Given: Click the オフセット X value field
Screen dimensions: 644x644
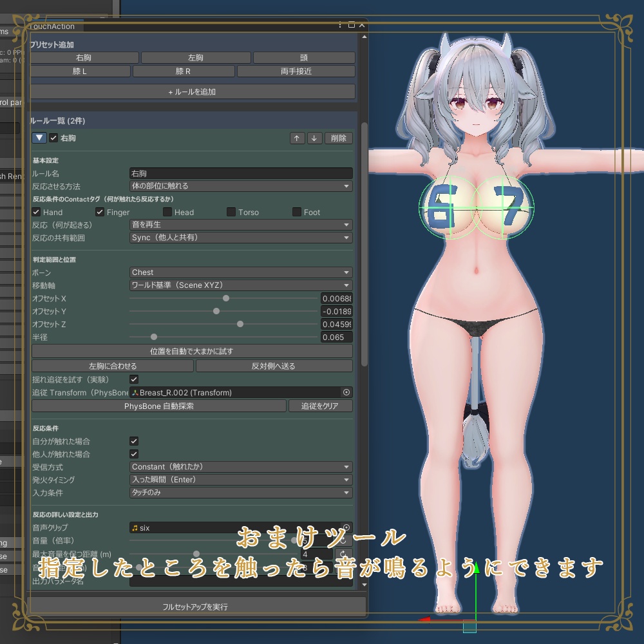Looking at the screenshot, I should [336, 299].
